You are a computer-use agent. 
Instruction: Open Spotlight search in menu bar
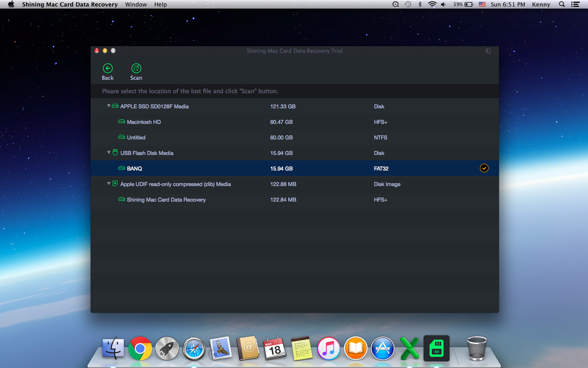pyautogui.click(x=562, y=4)
